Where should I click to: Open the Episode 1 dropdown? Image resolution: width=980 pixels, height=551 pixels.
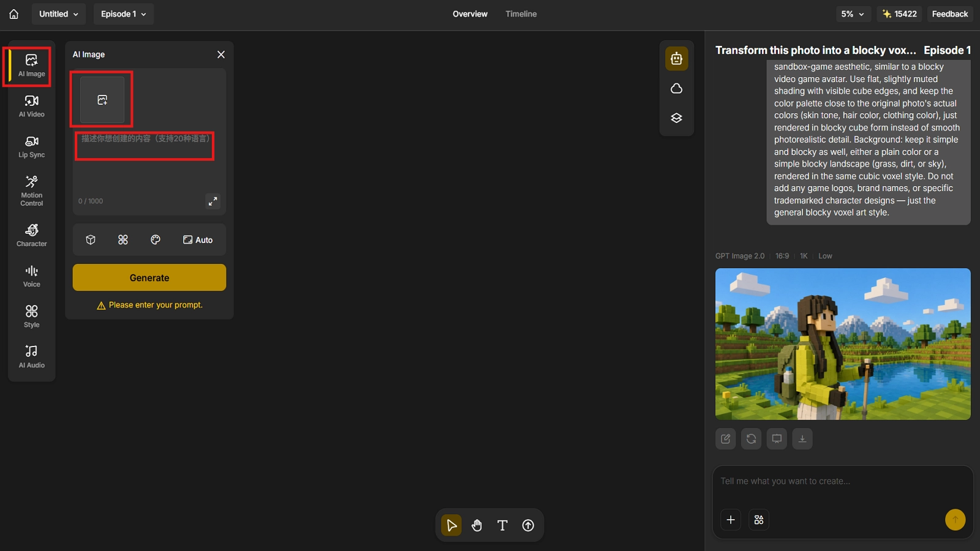point(124,13)
